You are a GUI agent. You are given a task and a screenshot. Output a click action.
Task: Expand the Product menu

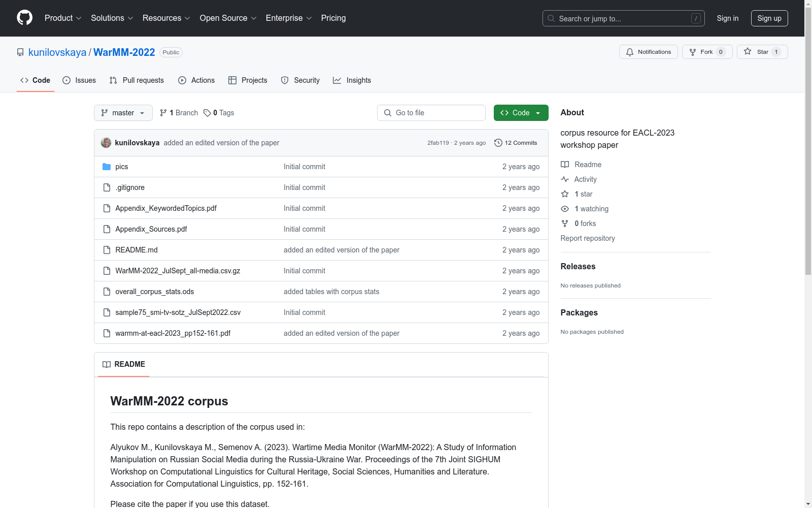pos(63,18)
